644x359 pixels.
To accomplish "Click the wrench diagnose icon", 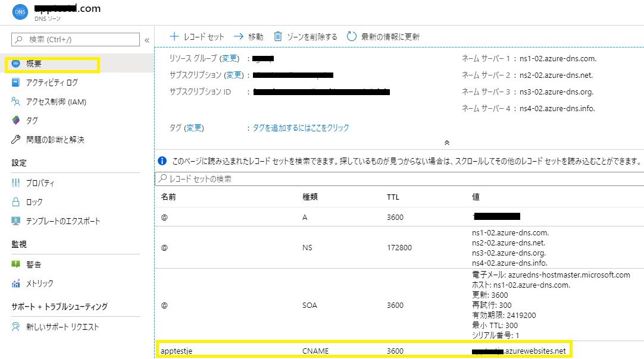I will [x=15, y=140].
